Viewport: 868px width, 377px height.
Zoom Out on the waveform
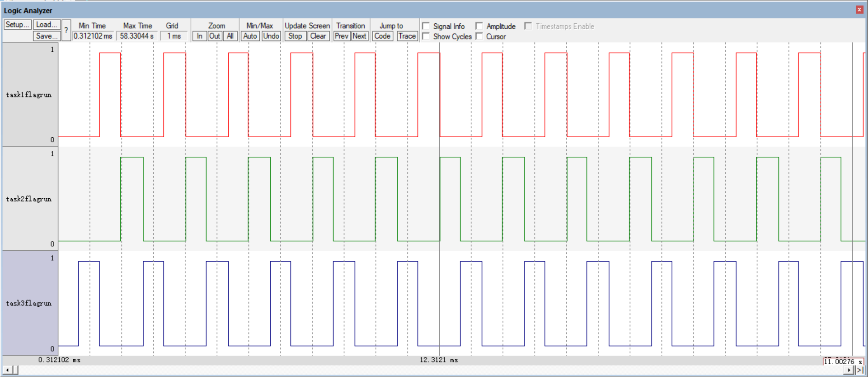click(x=215, y=36)
